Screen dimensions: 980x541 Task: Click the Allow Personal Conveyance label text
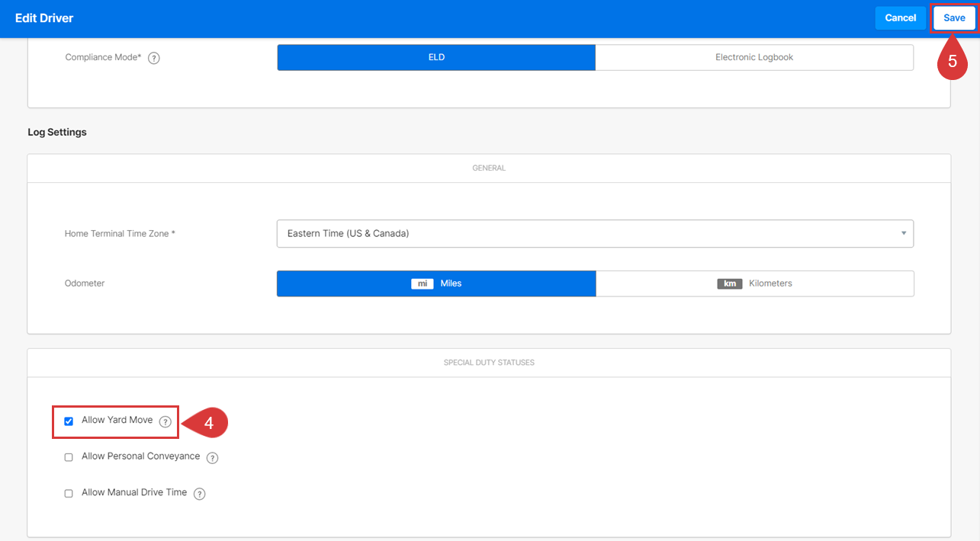coord(141,456)
